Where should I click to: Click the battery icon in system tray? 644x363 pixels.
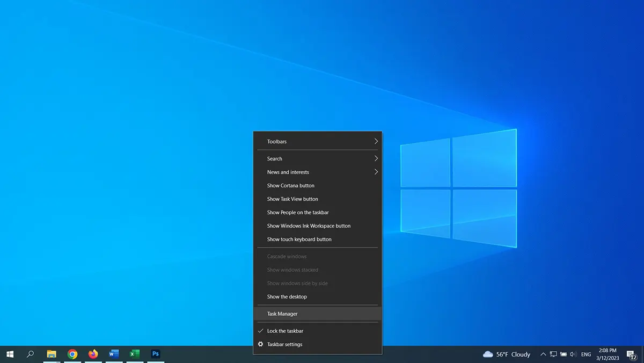click(x=563, y=354)
